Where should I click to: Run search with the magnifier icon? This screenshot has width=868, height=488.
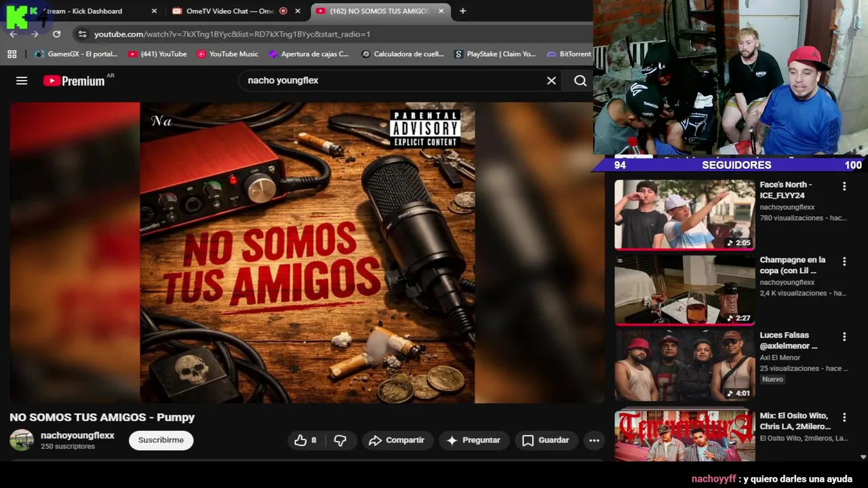tap(580, 81)
